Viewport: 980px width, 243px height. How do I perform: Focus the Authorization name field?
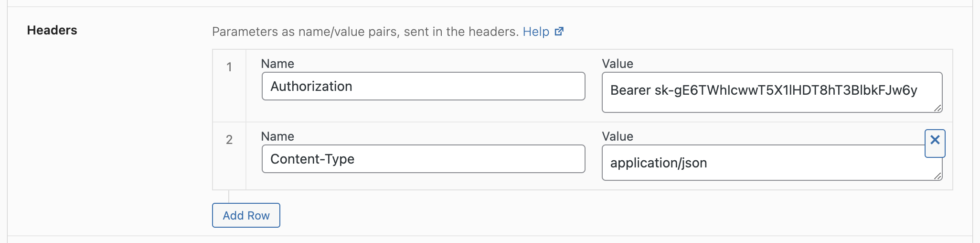(424, 86)
